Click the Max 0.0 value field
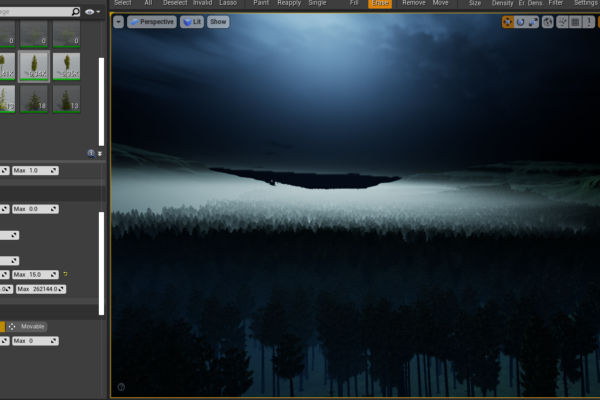This screenshot has height=400, width=600. (x=35, y=209)
